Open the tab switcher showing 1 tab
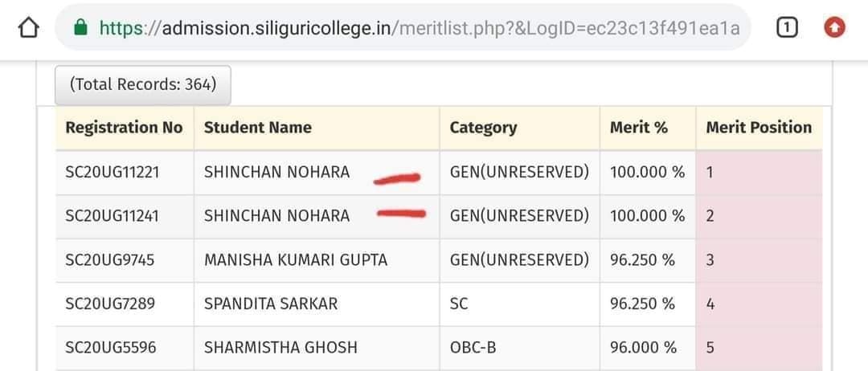This screenshot has width=868, height=371. click(x=787, y=27)
